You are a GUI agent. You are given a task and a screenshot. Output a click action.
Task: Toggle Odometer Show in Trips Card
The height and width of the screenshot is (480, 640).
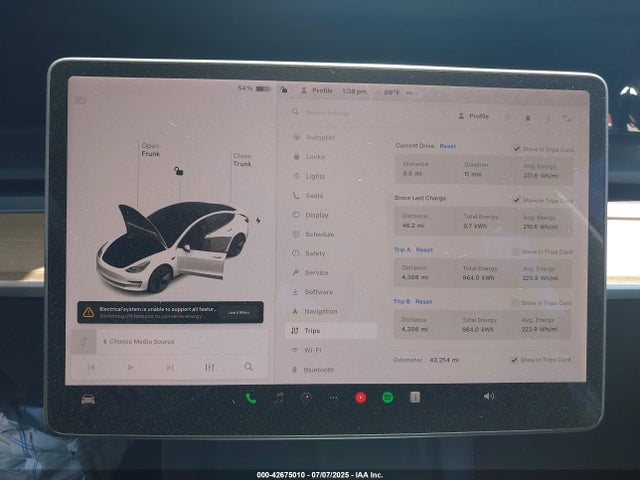coord(514,360)
